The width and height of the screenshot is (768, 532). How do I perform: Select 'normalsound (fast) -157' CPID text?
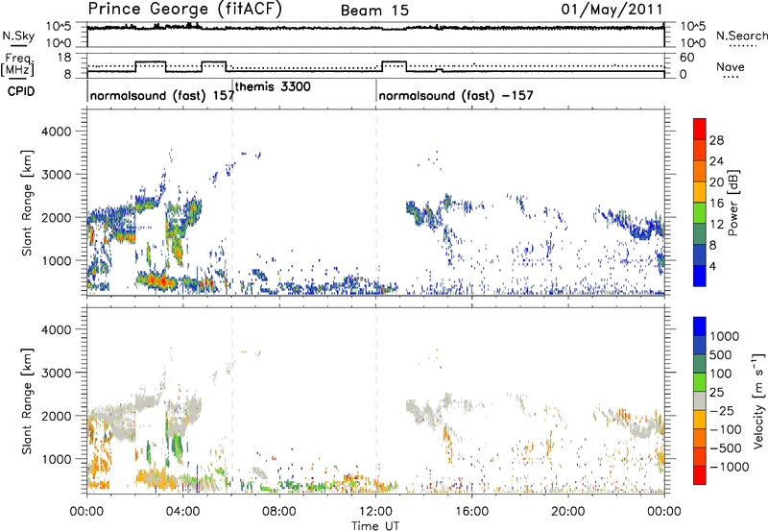pyautogui.click(x=456, y=95)
